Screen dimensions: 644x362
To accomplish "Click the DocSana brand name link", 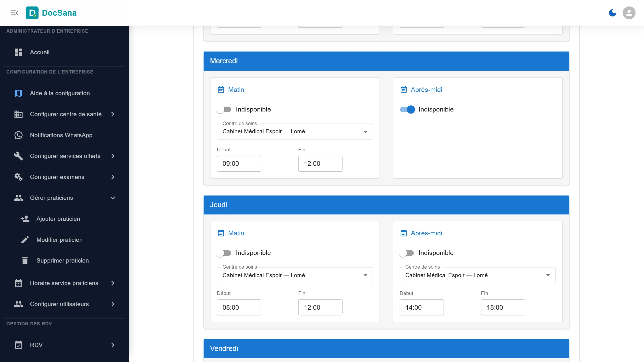I will 59,13.
